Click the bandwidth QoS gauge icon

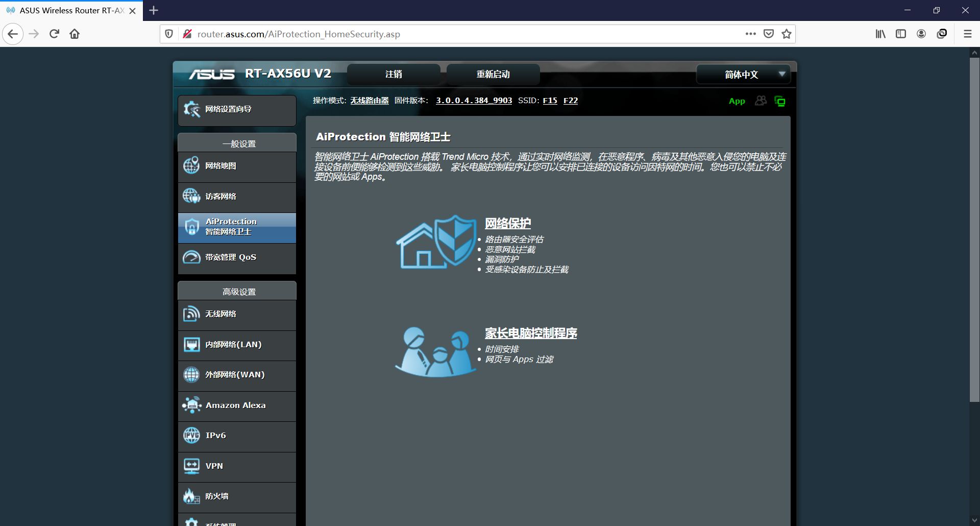tap(191, 257)
